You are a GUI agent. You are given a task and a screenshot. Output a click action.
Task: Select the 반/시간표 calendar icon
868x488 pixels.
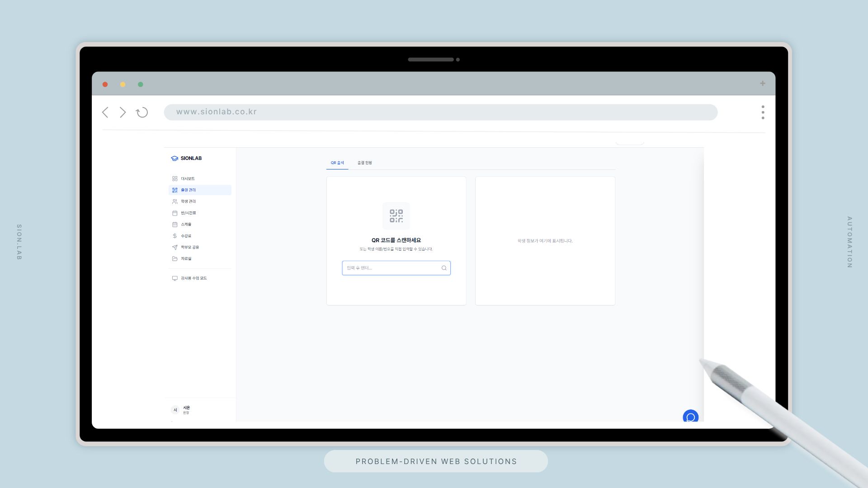point(175,213)
